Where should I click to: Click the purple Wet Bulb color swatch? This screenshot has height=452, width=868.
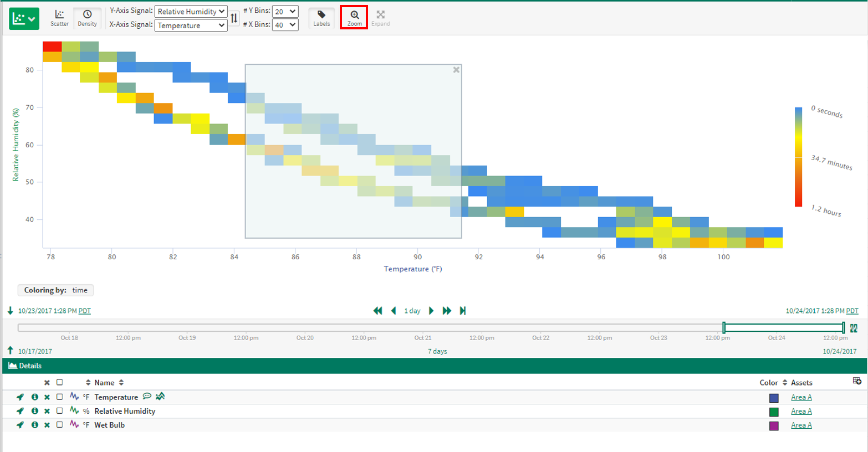(774, 426)
